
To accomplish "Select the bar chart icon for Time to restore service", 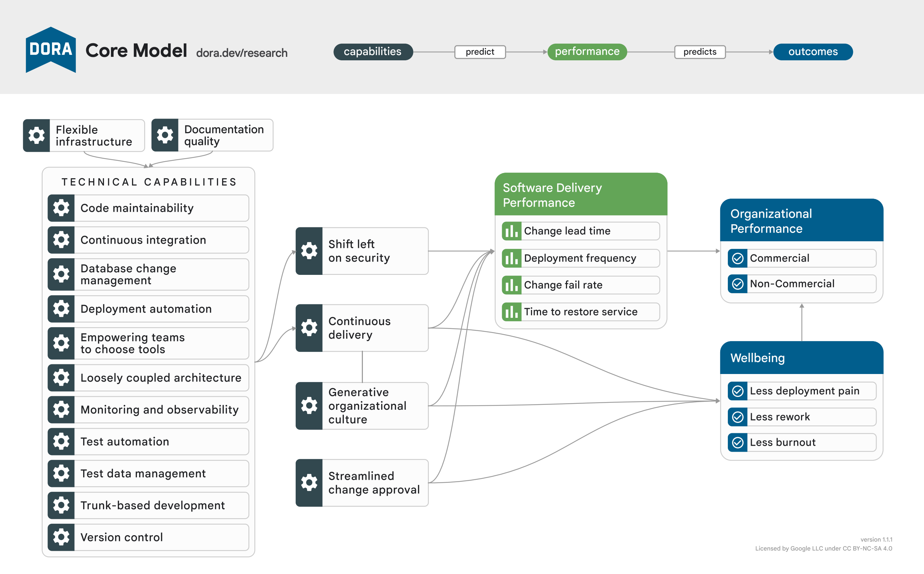I will 511,312.
